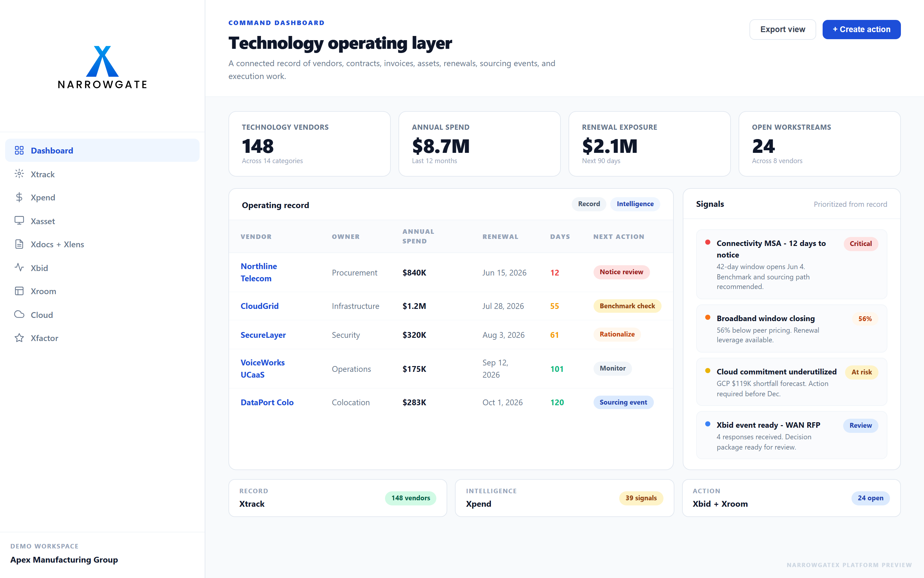This screenshot has height=578, width=924.
Task: Click the Vendor column header
Action: point(256,237)
